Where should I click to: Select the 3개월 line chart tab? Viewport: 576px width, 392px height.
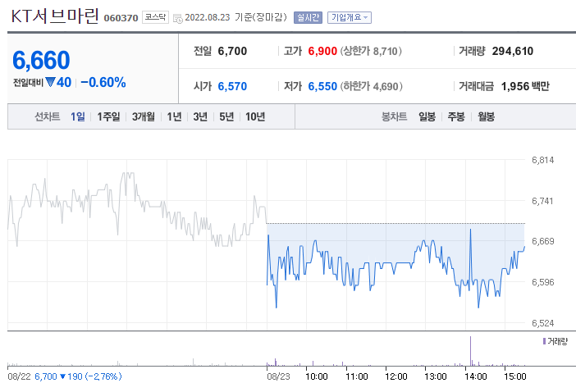point(144,116)
